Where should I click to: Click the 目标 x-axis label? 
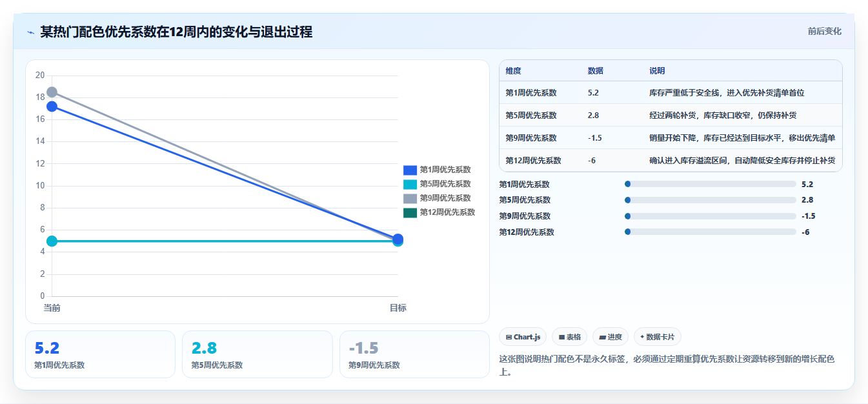pyautogui.click(x=398, y=308)
